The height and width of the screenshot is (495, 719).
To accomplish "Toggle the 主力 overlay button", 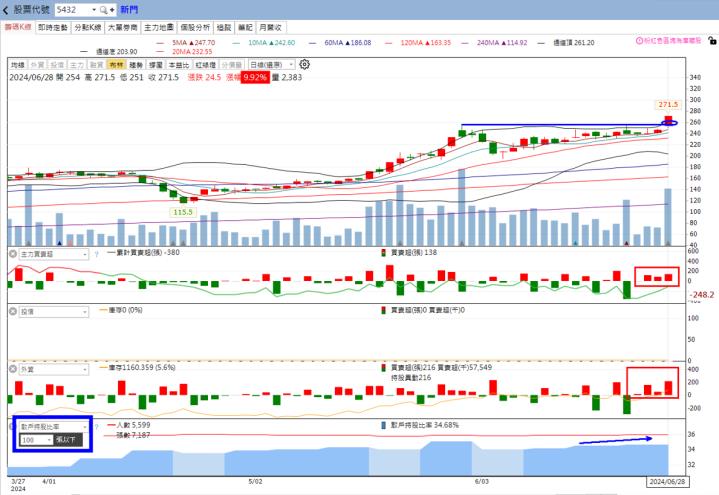I will 77,65.
